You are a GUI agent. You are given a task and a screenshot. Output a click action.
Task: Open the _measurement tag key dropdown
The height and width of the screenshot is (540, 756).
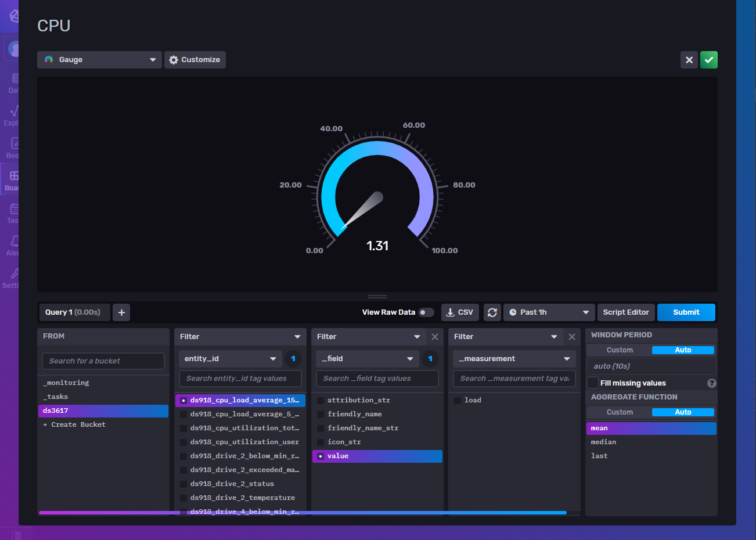pos(514,359)
